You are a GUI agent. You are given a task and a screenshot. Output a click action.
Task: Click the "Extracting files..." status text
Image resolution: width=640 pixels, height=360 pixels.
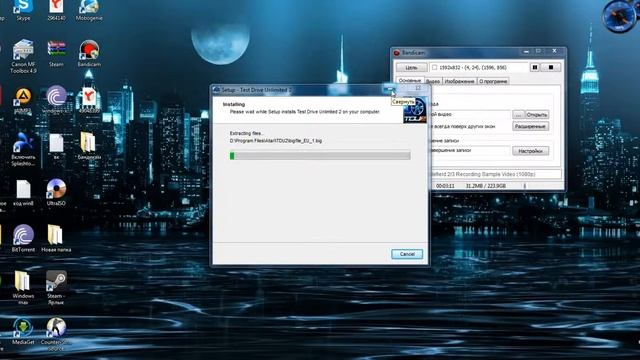pos(247,133)
